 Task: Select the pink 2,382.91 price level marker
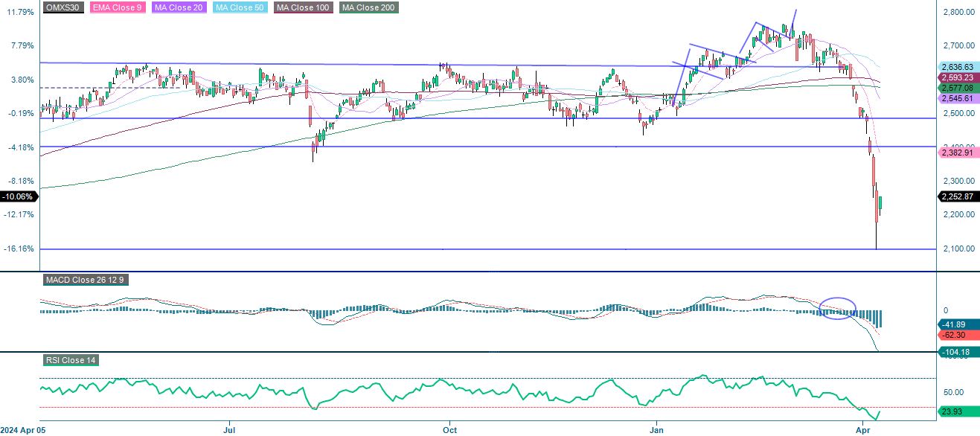(957, 153)
